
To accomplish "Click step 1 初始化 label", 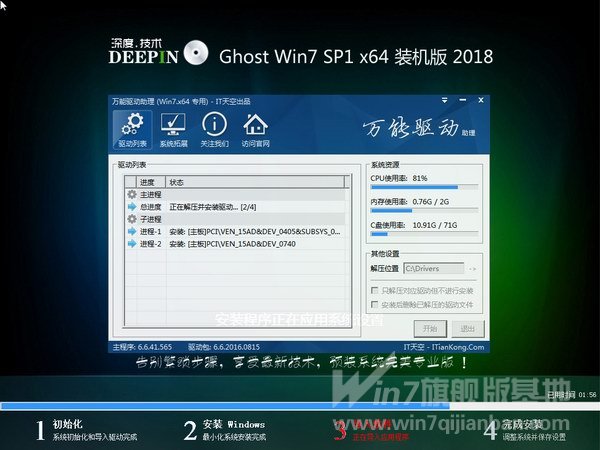I will (67, 424).
